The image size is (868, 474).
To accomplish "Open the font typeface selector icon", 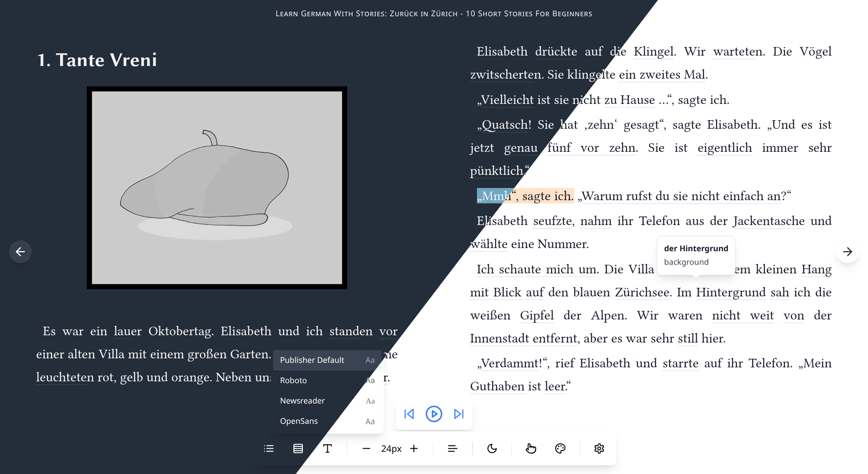I will pos(328,448).
